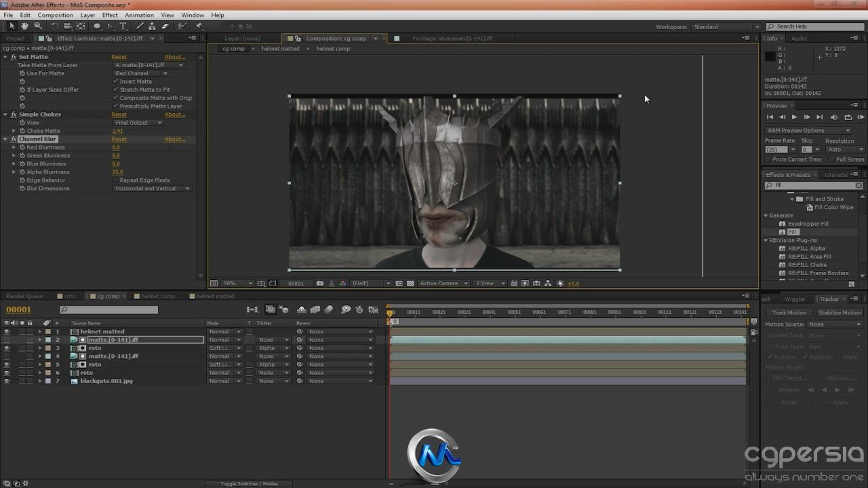Viewport: 868px width, 488px height.
Task: Select the Eraser tool
Action: (x=165, y=26)
